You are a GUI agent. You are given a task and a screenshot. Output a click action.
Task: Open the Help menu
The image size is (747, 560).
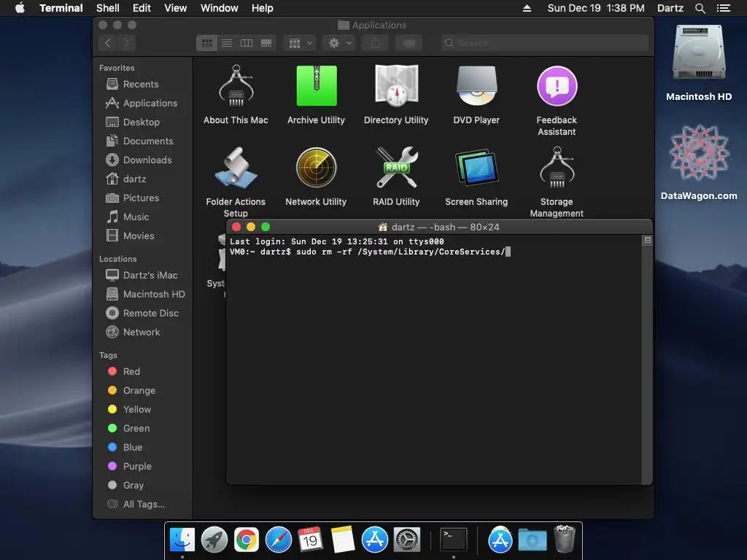pyautogui.click(x=262, y=8)
